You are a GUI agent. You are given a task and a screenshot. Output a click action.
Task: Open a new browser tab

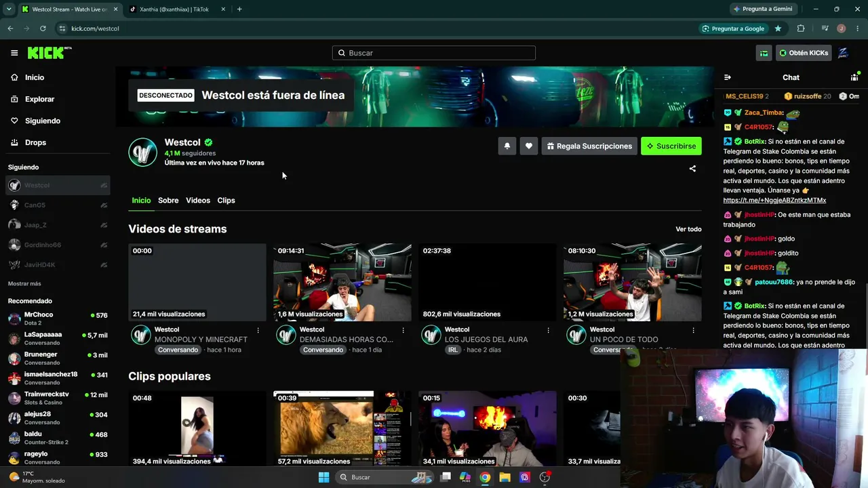click(239, 9)
